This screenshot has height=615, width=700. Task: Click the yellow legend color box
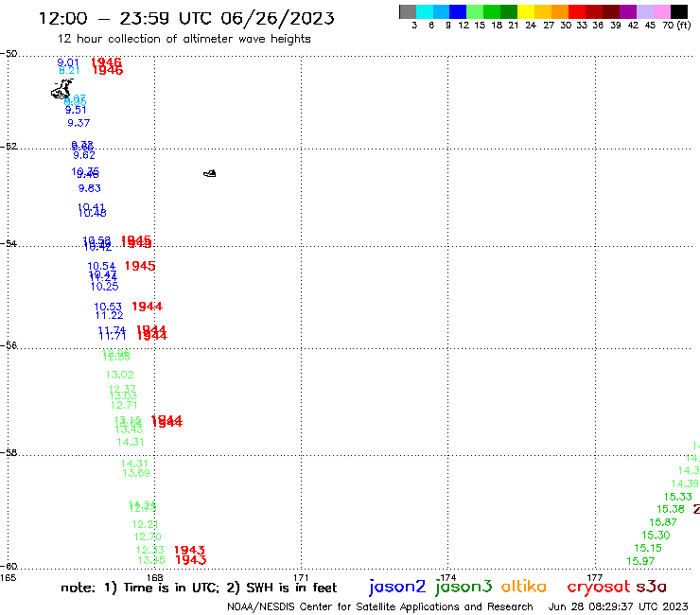click(x=526, y=11)
